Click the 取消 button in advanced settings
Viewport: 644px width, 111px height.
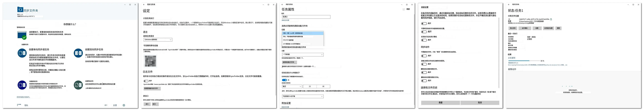click(x=480, y=103)
